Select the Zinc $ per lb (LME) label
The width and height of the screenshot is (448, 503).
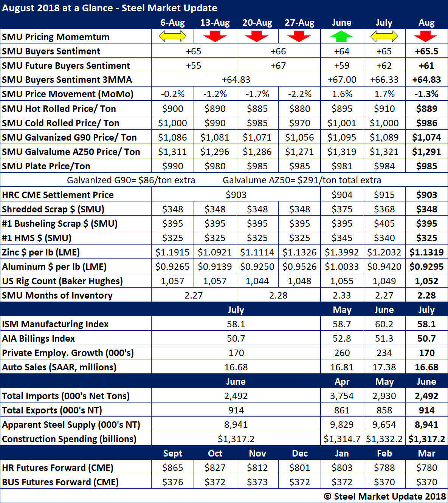pos(41,252)
